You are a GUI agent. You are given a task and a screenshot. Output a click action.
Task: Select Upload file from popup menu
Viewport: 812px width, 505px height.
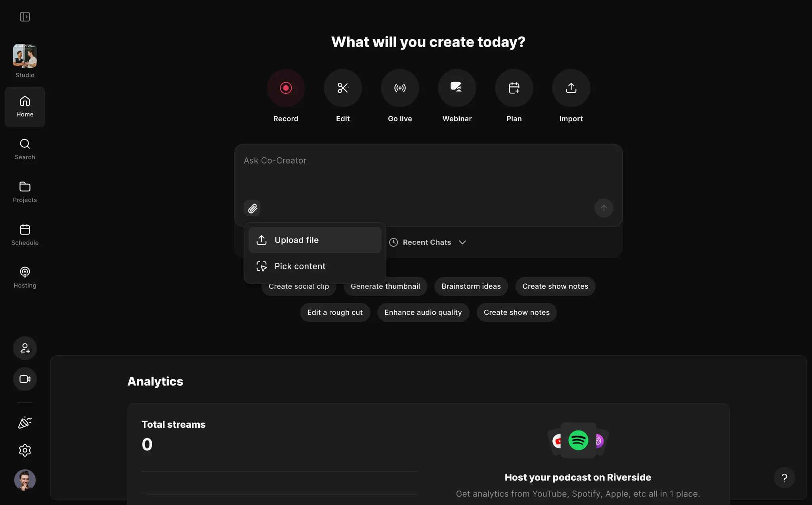315,240
